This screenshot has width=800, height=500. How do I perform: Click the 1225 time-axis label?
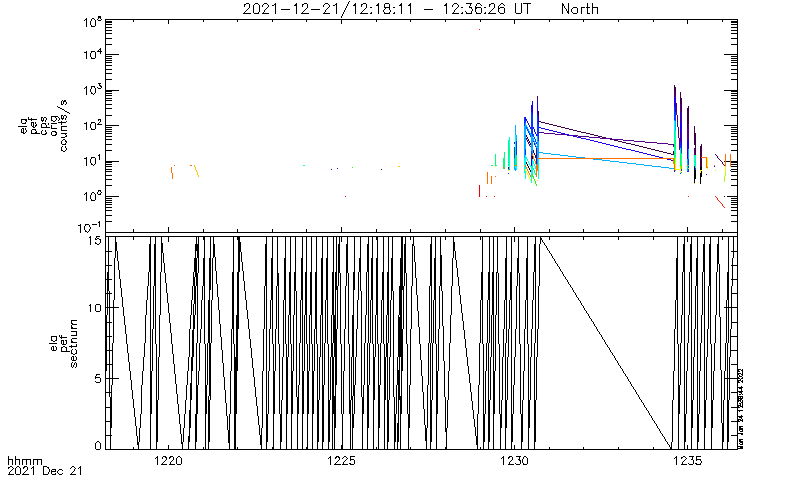pos(341,461)
